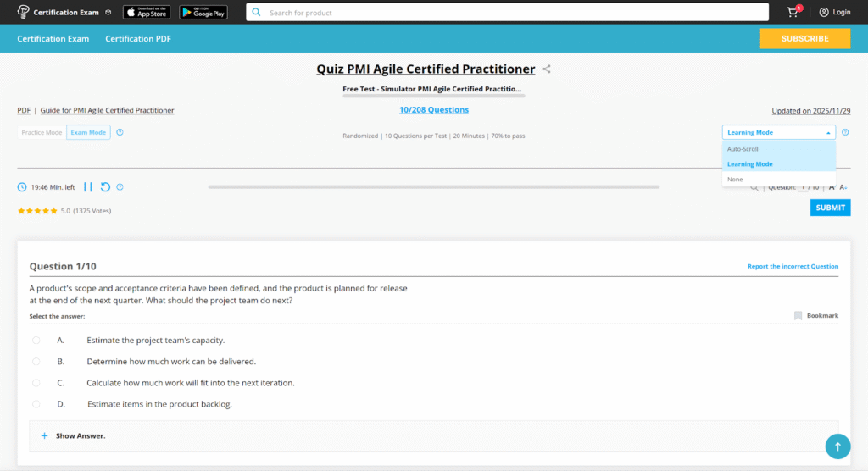
Task: Click Report the incorrect Question link
Action: pos(793,267)
